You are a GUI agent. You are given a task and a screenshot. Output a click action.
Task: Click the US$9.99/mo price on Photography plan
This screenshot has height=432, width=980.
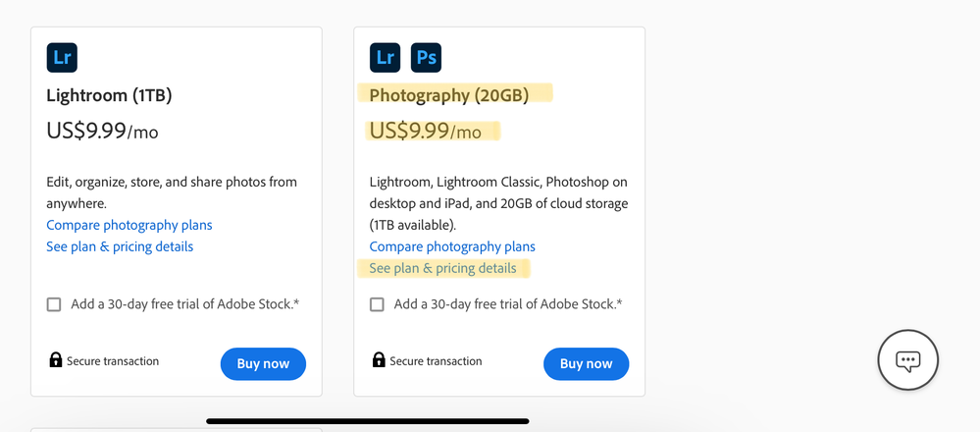426,131
